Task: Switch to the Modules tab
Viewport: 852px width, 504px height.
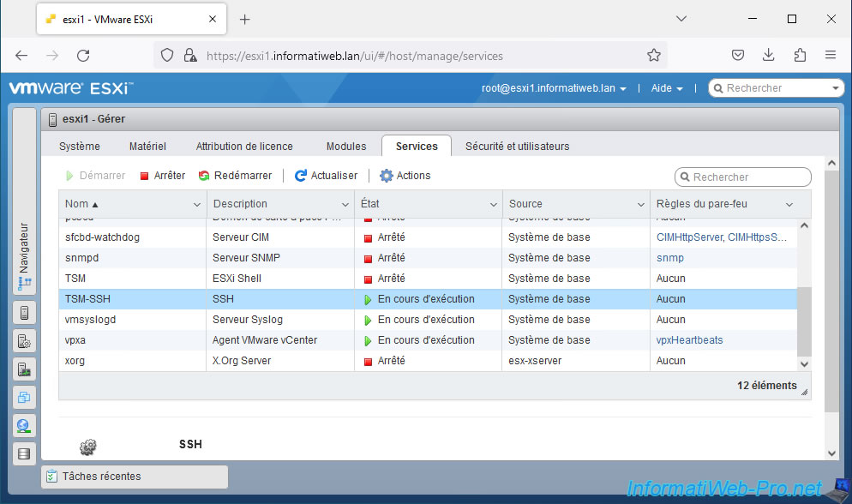Action: (346, 146)
